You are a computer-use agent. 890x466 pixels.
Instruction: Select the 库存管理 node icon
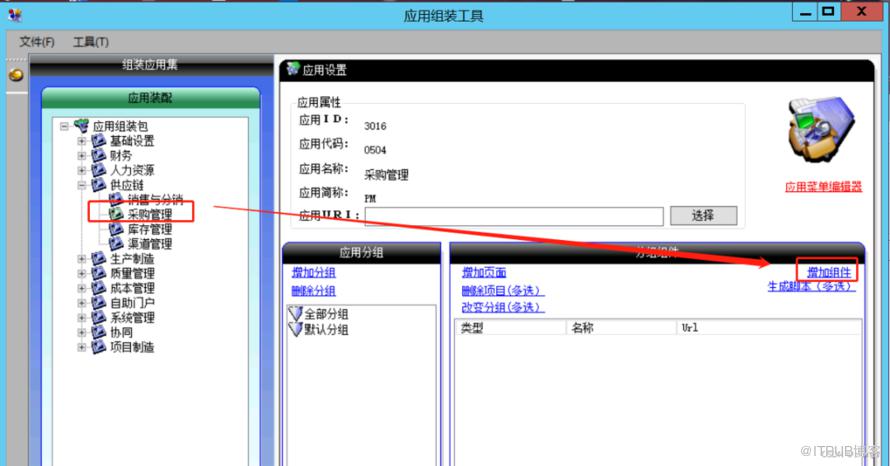click(116, 229)
